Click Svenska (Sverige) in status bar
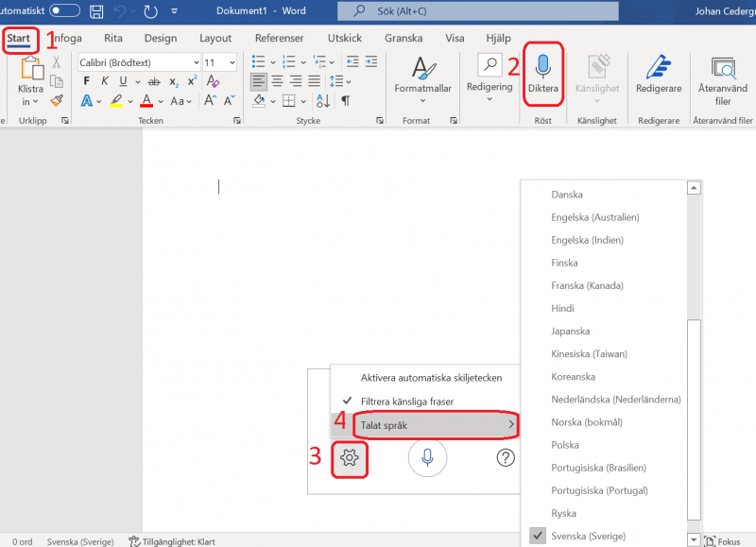Screen dimensions: 756x547 pyautogui.click(x=80, y=541)
